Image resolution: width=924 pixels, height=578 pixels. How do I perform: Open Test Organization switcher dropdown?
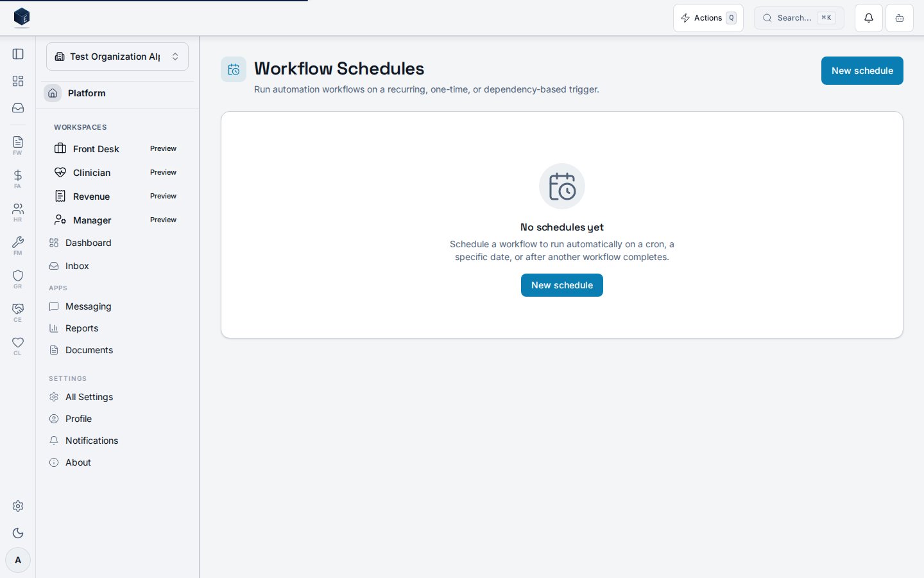[117, 57]
